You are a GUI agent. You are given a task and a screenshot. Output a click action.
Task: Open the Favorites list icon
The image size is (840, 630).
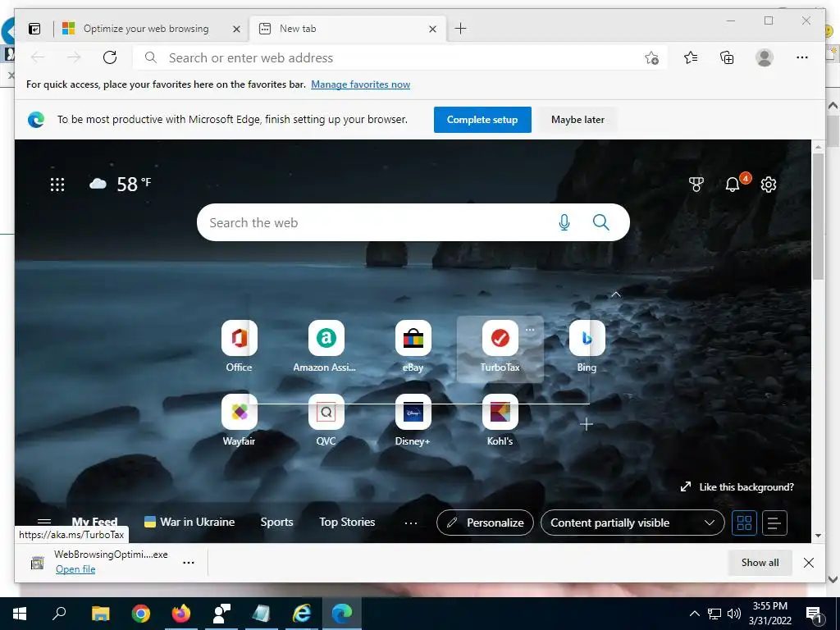(691, 57)
